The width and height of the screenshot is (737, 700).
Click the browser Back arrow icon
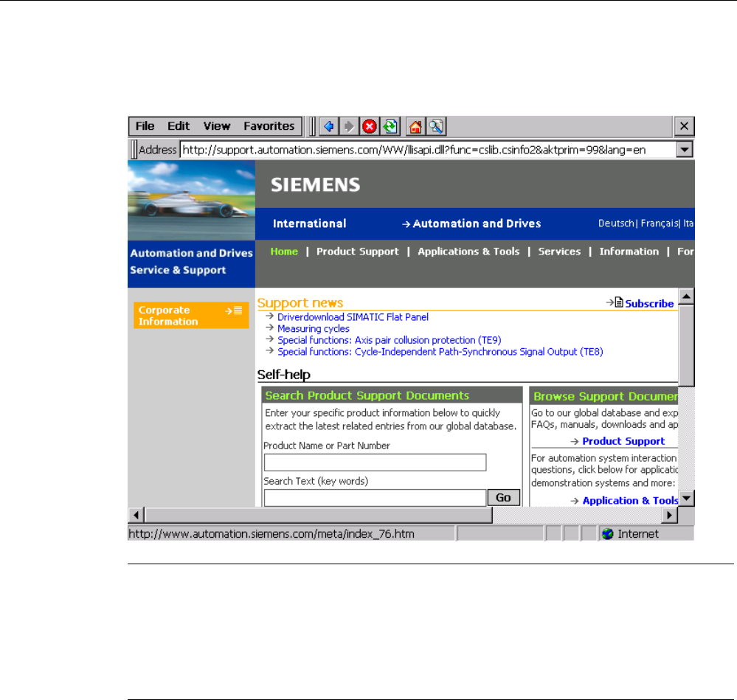(329, 126)
